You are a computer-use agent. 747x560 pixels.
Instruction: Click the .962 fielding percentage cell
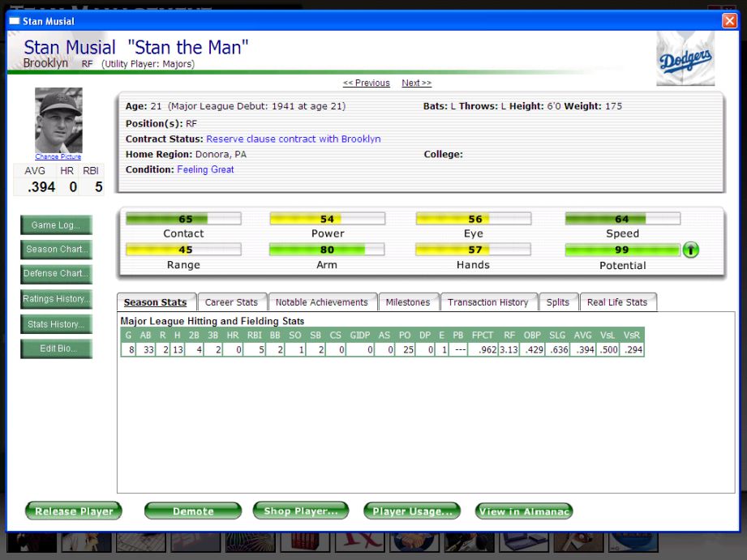point(483,349)
